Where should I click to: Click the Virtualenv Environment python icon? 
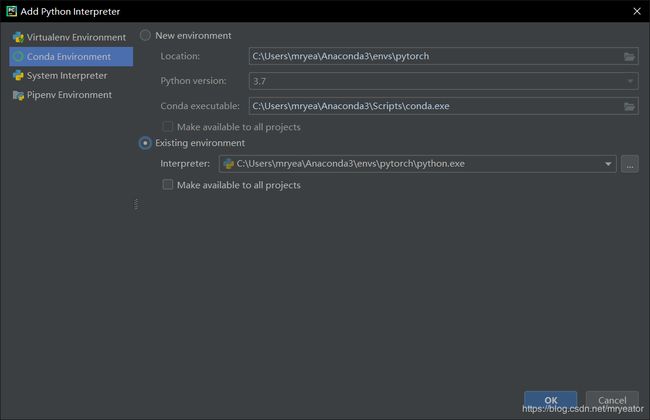point(18,37)
